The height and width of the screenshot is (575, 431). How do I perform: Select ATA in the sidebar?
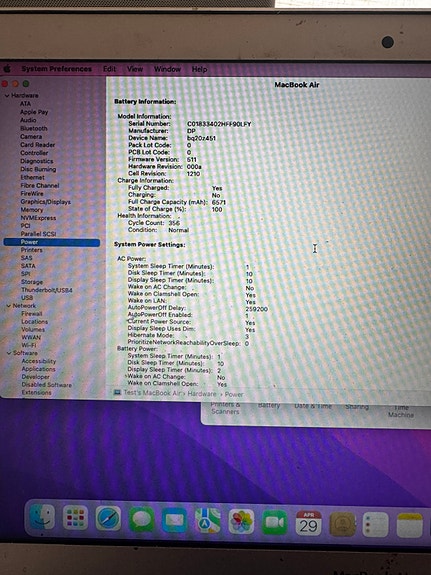25,104
